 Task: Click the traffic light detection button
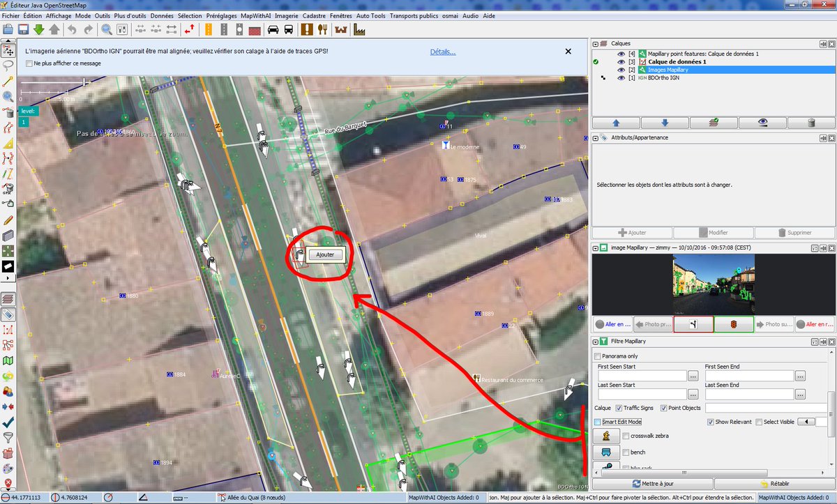click(x=735, y=324)
